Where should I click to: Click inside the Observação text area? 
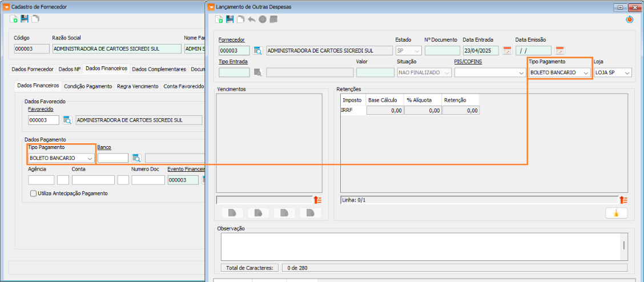(x=420, y=245)
